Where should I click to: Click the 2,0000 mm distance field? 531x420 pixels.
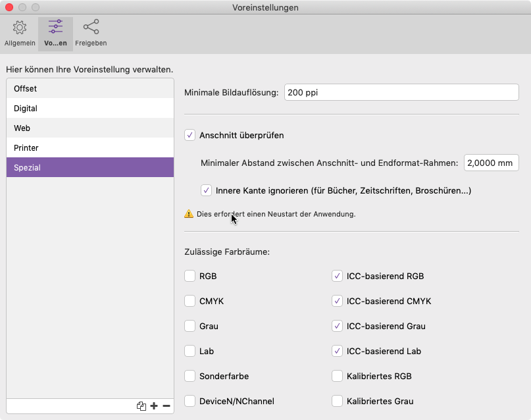tap(491, 163)
